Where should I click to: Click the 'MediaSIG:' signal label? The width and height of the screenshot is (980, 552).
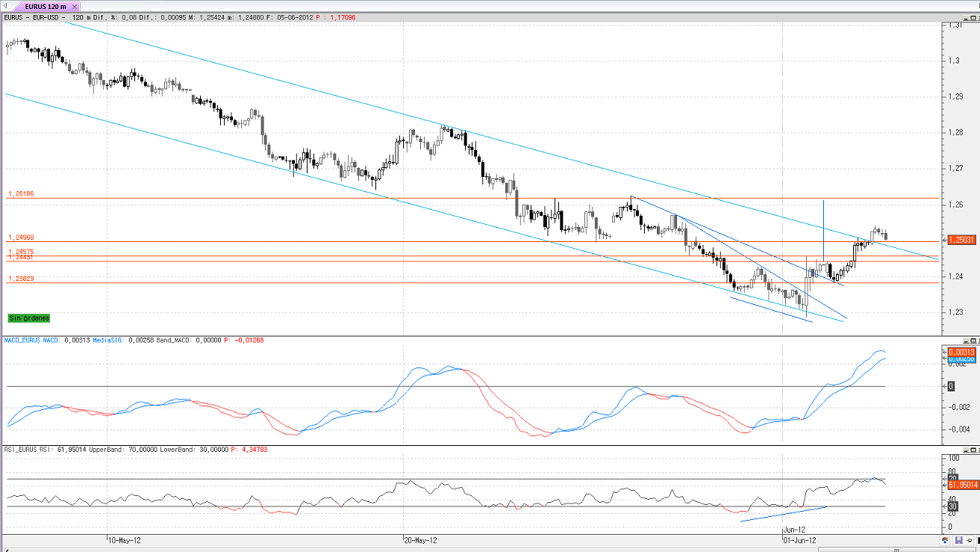tap(109, 341)
